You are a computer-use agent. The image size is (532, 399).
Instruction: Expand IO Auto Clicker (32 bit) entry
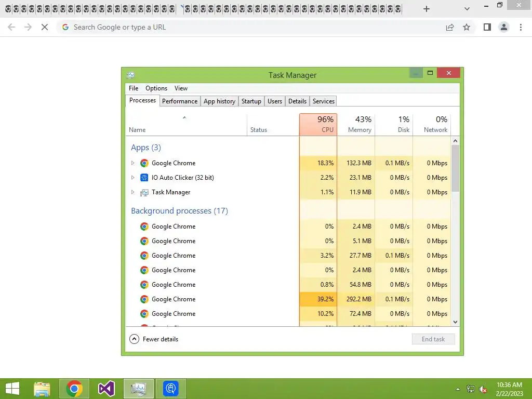(x=132, y=178)
